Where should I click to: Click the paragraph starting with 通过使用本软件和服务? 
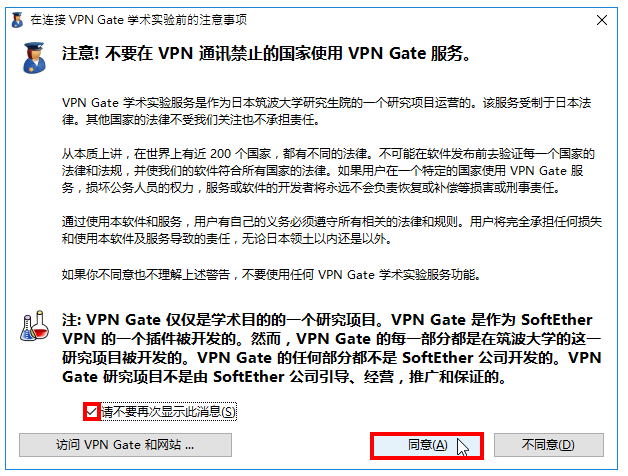[x=332, y=230]
